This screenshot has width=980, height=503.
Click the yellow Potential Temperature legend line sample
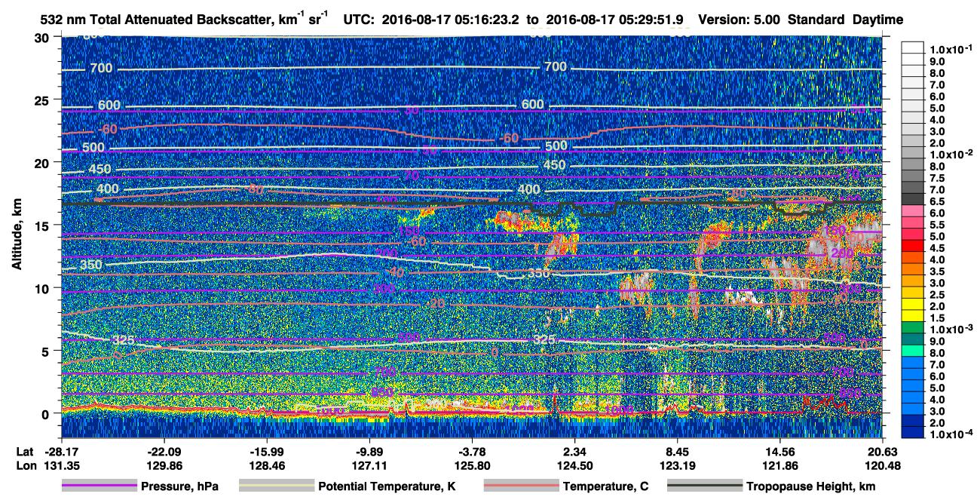(x=276, y=486)
